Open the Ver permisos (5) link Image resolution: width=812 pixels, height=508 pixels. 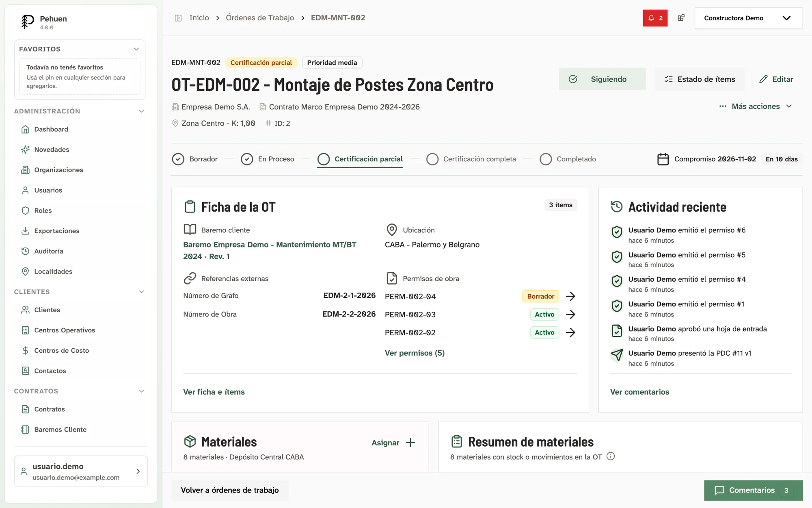415,353
